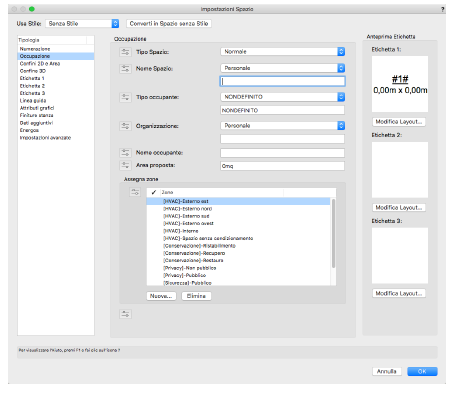Select Impostazioni avanzate pane

(56, 138)
